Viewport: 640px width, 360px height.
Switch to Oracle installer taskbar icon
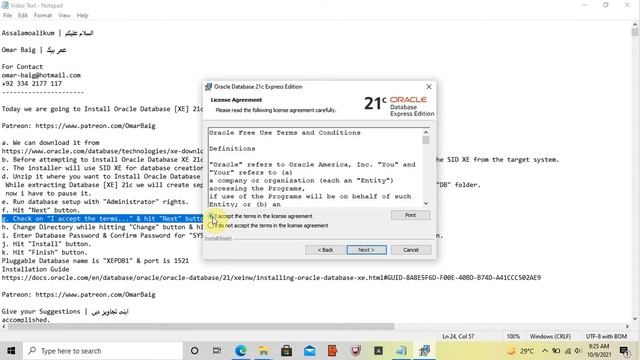pyautogui.click(x=424, y=351)
